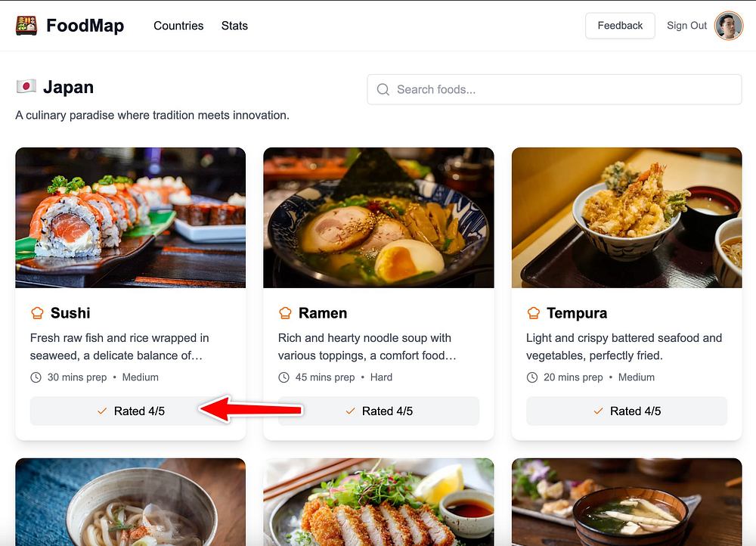Open the Countries menu item
The image size is (756, 546).
pos(178,26)
